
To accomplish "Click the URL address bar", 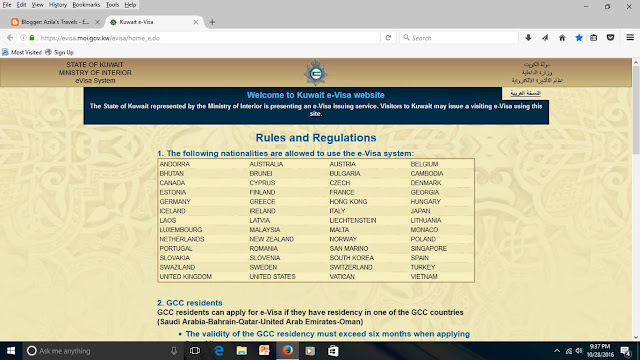I will tap(209, 38).
